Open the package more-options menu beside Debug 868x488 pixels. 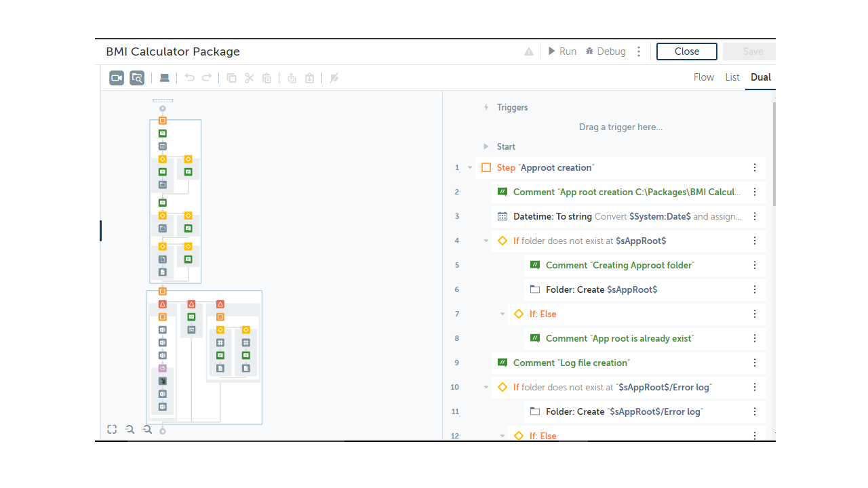pyautogui.click(x=639, y=52)
